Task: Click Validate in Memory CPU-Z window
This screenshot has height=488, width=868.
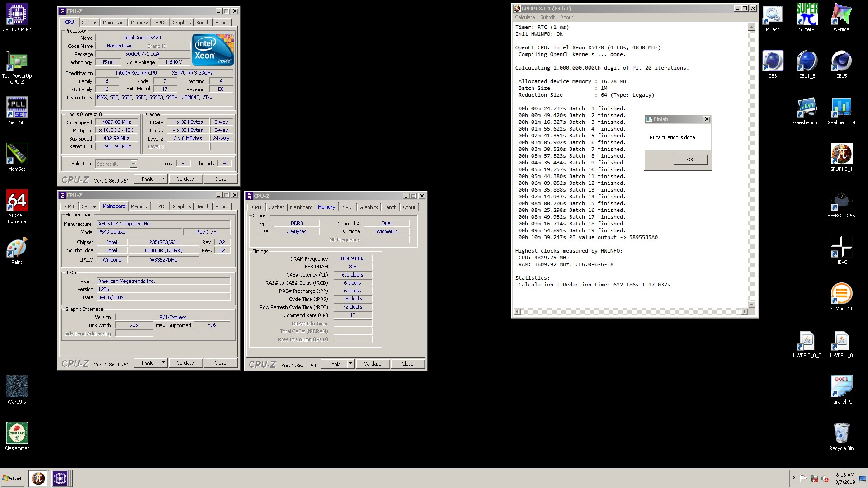Action: 373,364
